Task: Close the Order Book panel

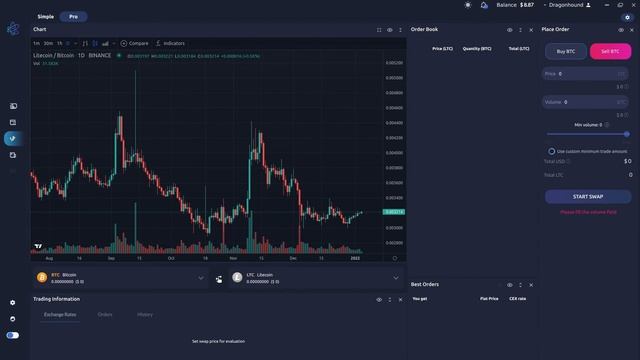Action: 531,30
